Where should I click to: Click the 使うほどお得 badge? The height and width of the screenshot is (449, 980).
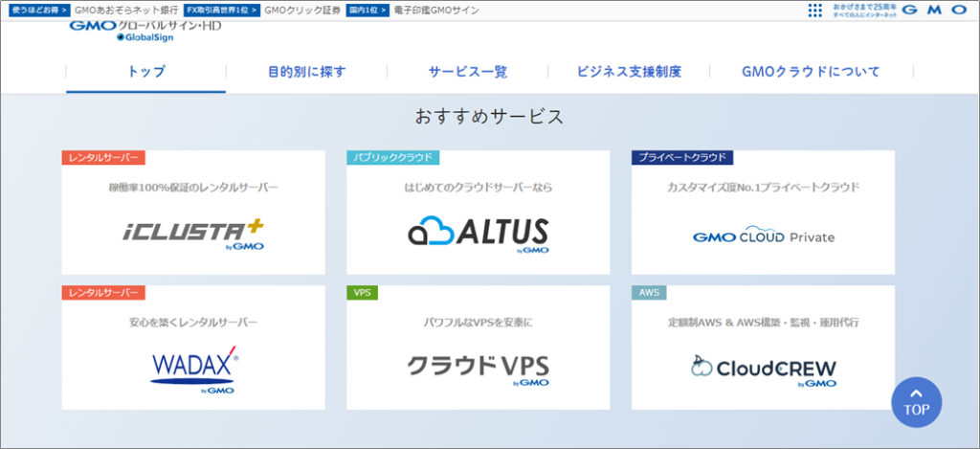point(39,10)
